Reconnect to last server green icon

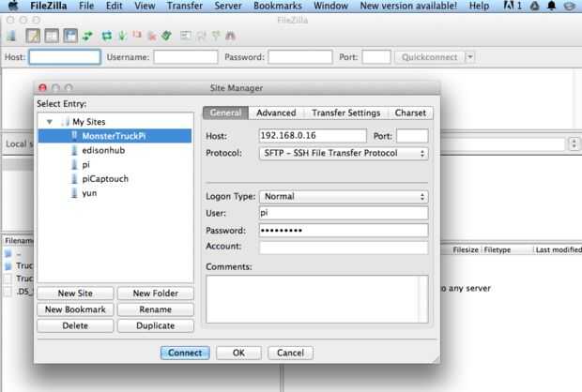(167, 36)
